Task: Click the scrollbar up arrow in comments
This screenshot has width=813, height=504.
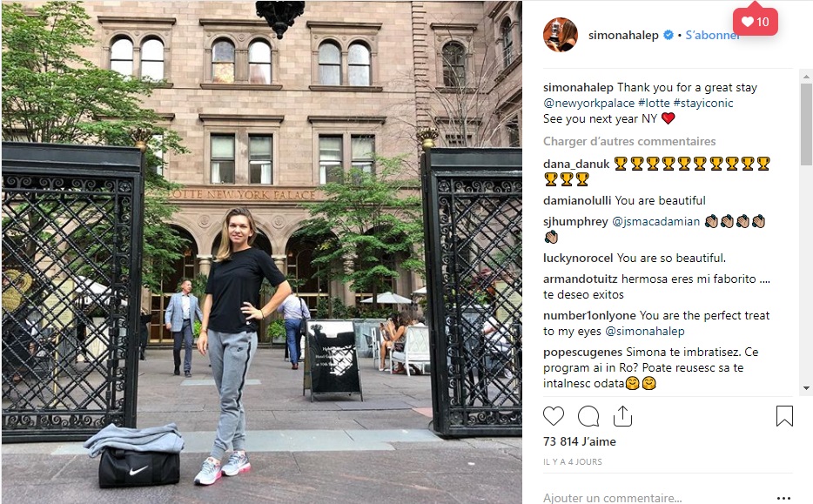Action: coord(806,77)
